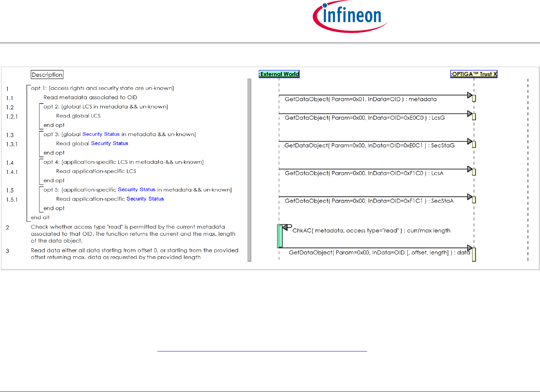This screenshot has width=540, height=392.
Task: Select step number 1.2.1
Action: 12,116
